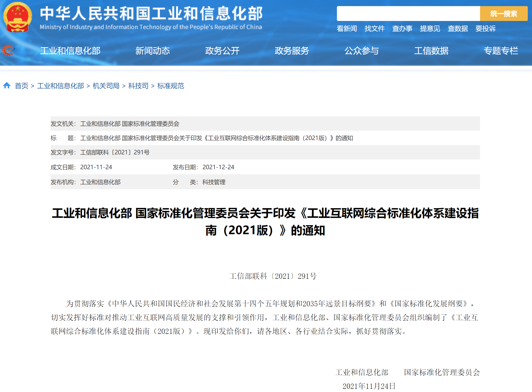Go to 首页 in the breadcrumb
532x392 pixels.
[x=21, y=86]
